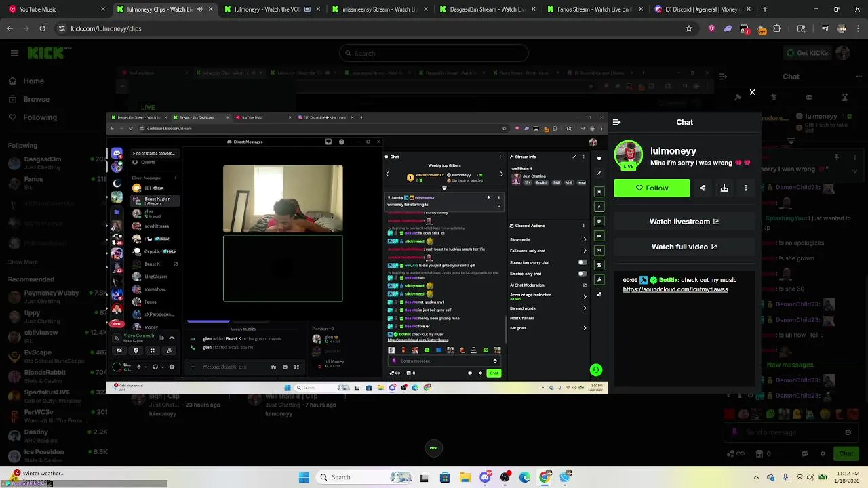Open Discord from the taskbar
Screen dimensions: 868x488
(485, 477)
